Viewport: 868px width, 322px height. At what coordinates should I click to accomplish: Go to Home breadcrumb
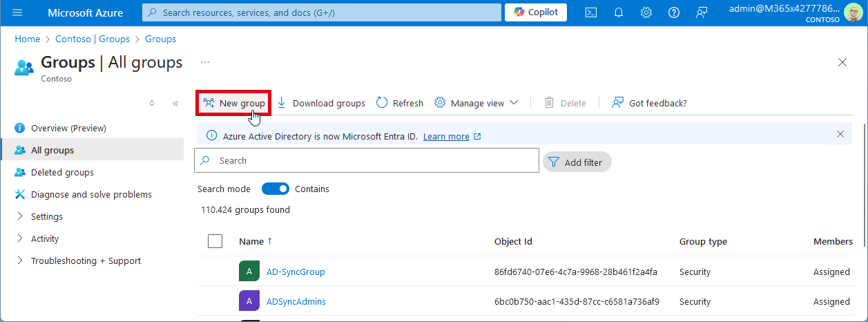click(x=28, y=39)
